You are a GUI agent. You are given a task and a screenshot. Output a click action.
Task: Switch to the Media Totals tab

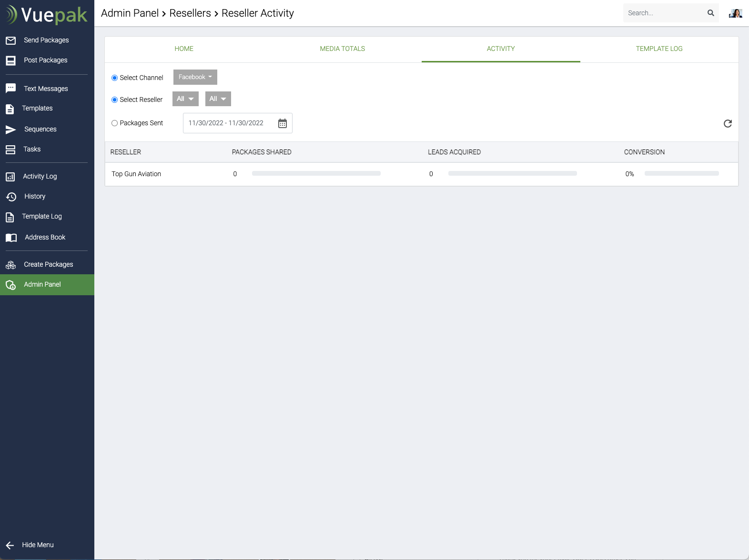pos(342,49)
